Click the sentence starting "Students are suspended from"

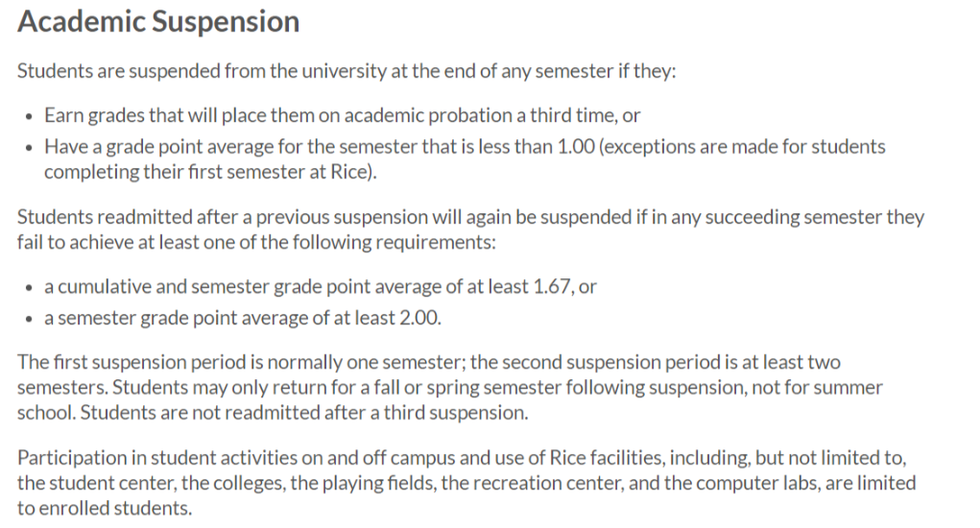click(x=347, y=73)
